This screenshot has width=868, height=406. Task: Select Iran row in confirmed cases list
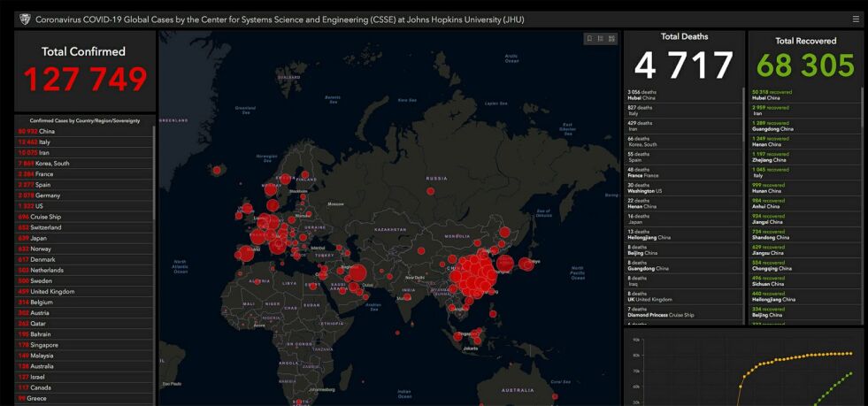85,153
